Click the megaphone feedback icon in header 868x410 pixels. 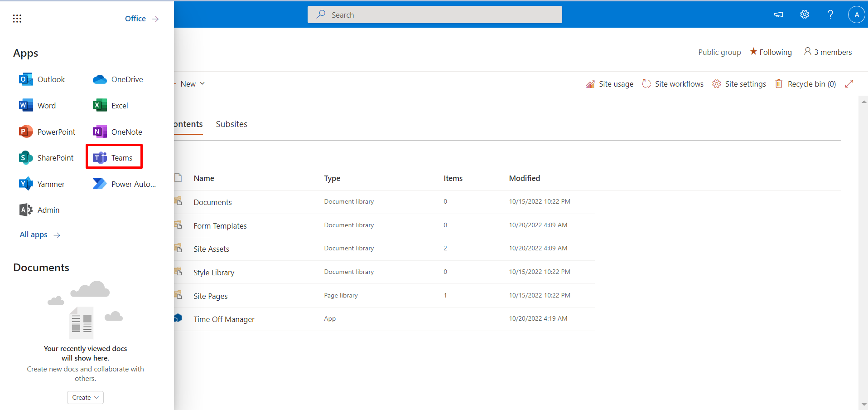tap(778, 15)
